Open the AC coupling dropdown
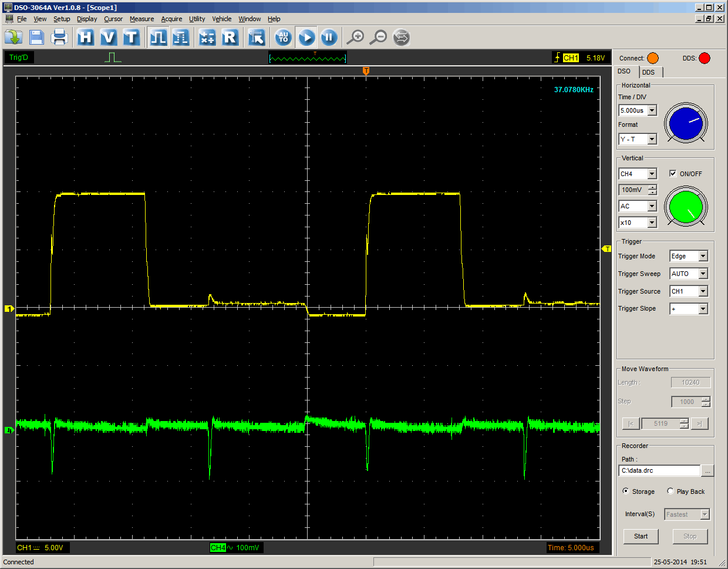The width and height of the screenshot is (728, 569). tap(652, 206)
